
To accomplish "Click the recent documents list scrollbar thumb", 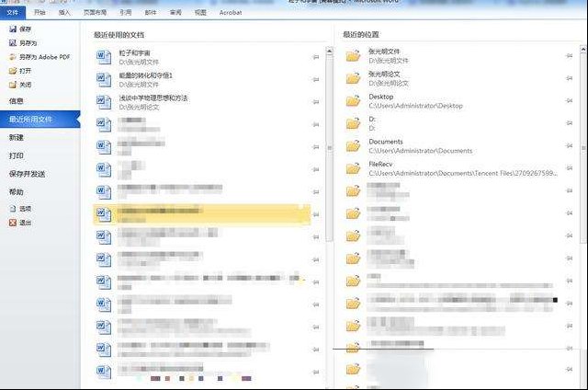I will (329, 149).
